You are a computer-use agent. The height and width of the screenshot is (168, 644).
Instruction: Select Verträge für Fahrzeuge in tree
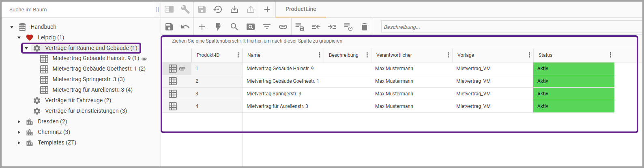[x=78, y=100]
